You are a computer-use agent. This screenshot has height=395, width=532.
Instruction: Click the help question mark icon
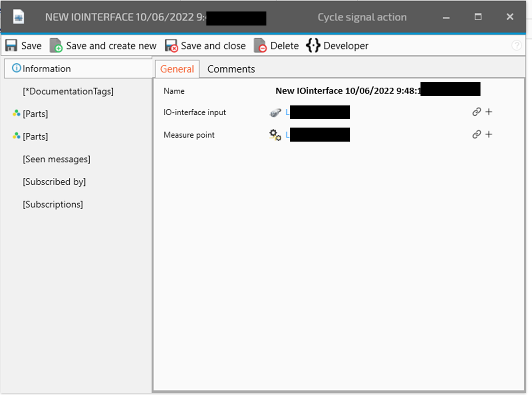516,45
